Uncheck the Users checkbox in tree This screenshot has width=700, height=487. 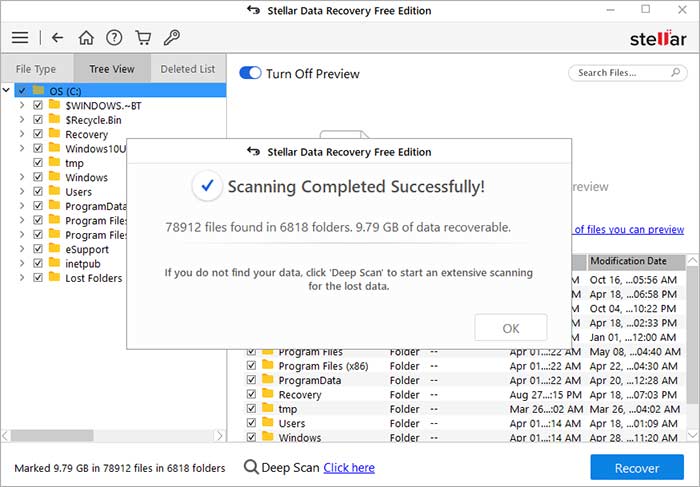click(38, 191)
